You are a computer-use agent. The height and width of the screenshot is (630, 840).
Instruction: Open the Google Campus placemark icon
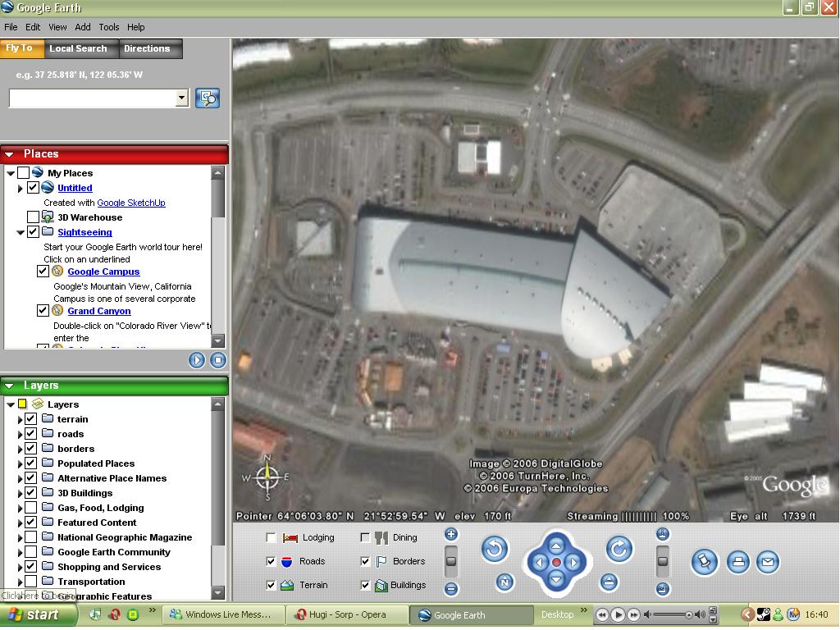57,271
